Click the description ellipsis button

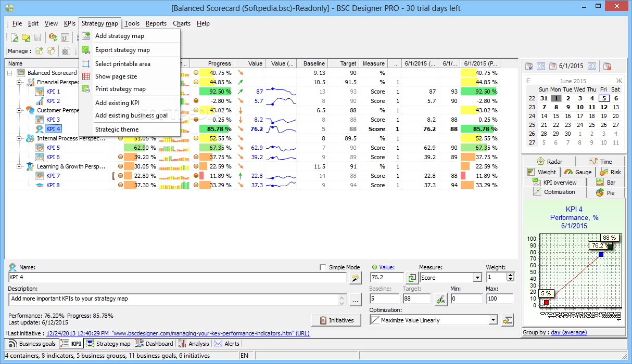[x=355, y=300]
